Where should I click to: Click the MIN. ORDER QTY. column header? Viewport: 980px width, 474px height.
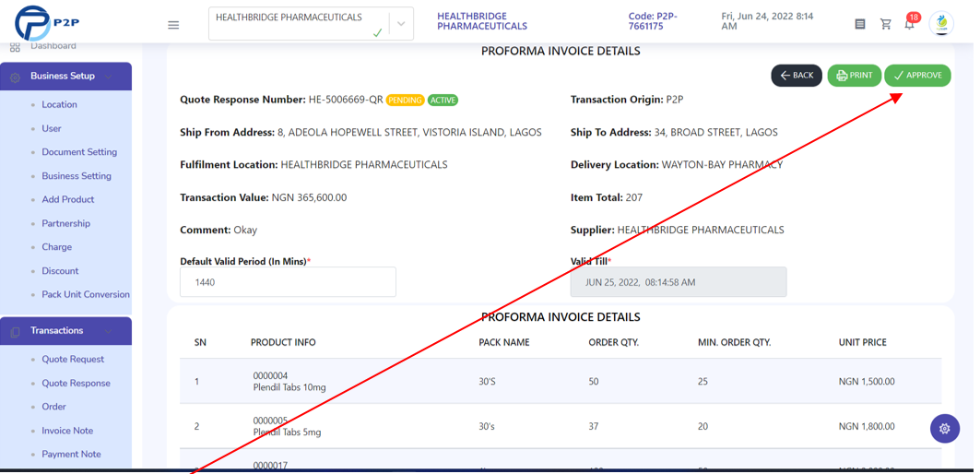pyautogui.click(x=735, y=342)
